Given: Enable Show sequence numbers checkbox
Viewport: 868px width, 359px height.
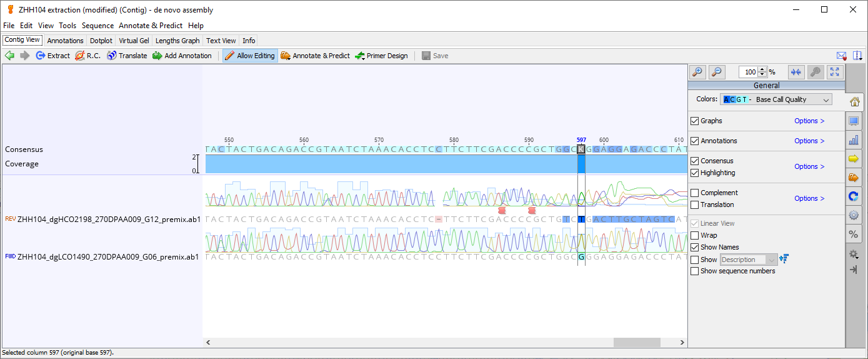Looking at the screenshot, I should coord(694,271).
